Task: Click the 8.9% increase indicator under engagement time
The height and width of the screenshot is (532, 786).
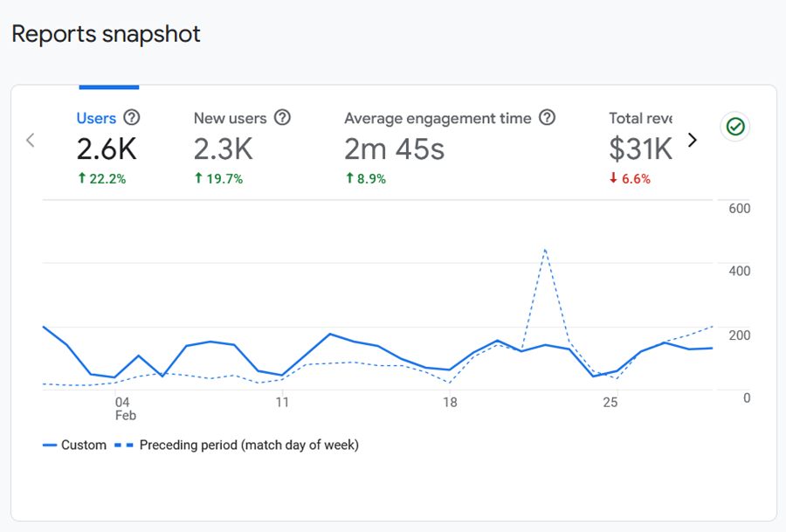Action: pyautogui.click(x=365, y=179)
